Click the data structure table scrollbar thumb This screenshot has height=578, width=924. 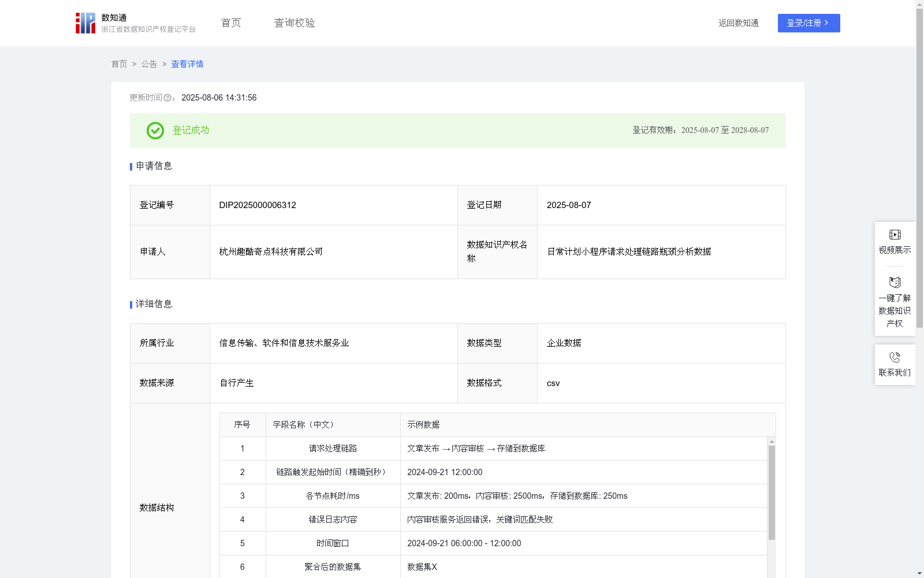(772, 492)
